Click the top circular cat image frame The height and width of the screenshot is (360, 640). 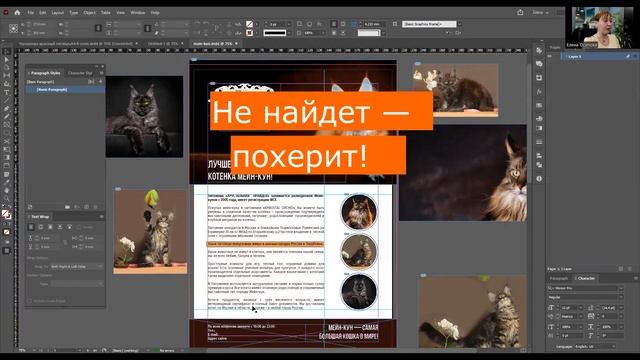pyautogui.click(x=359, y=212)
